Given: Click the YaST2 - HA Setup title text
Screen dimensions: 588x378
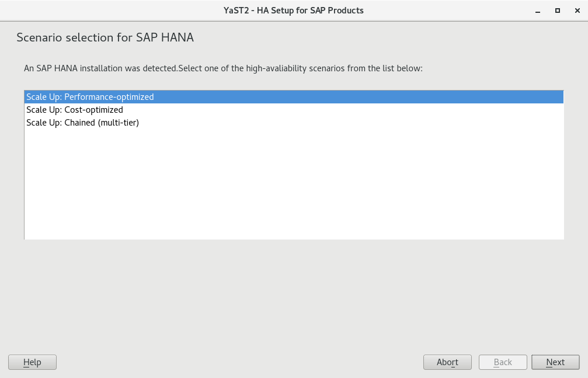Looking at the screenshot, I should point(294,11).
